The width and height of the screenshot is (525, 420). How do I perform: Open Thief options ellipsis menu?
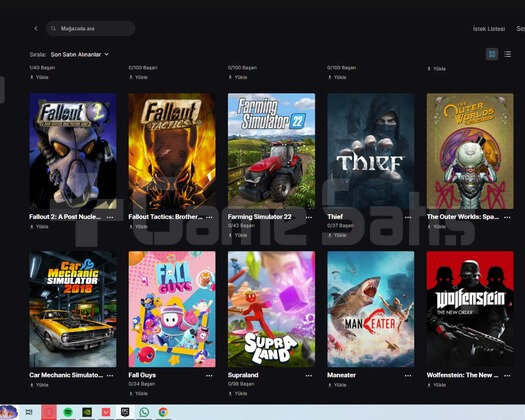click(408, 217)
